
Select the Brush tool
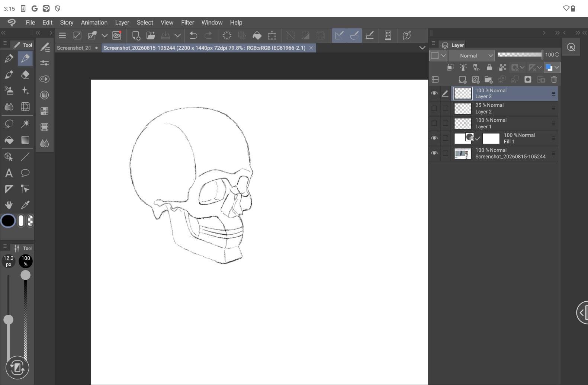click(9, 74)
